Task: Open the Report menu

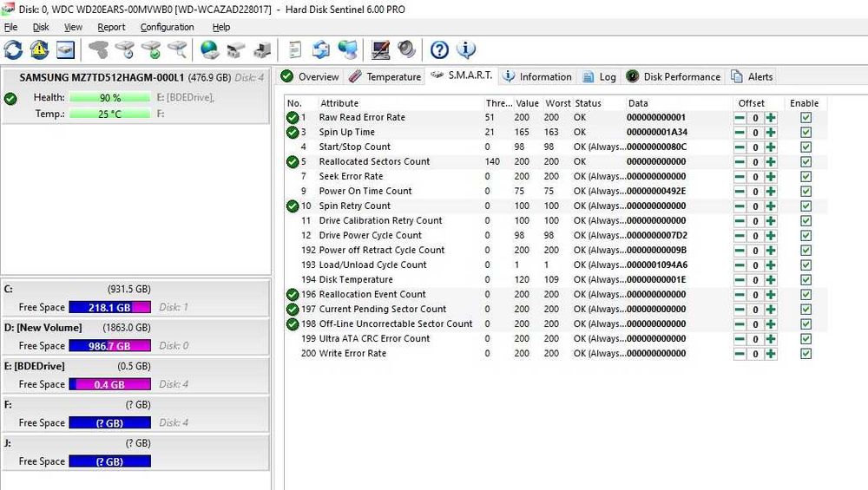Action: (x=111, y=27)
